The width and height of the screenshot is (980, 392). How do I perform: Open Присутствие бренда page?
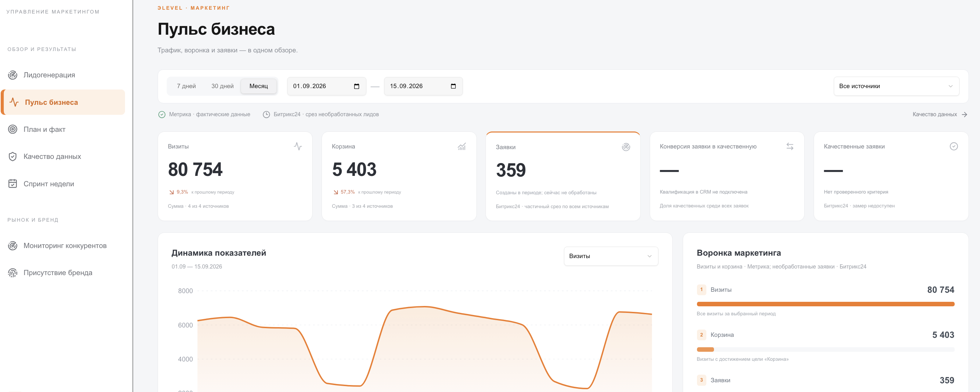[x=63, y=273]
